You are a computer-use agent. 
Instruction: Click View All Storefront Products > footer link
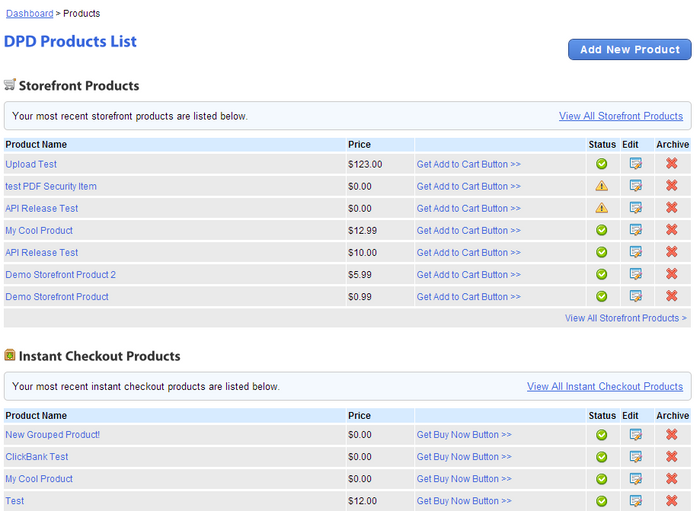click(625, 318)
